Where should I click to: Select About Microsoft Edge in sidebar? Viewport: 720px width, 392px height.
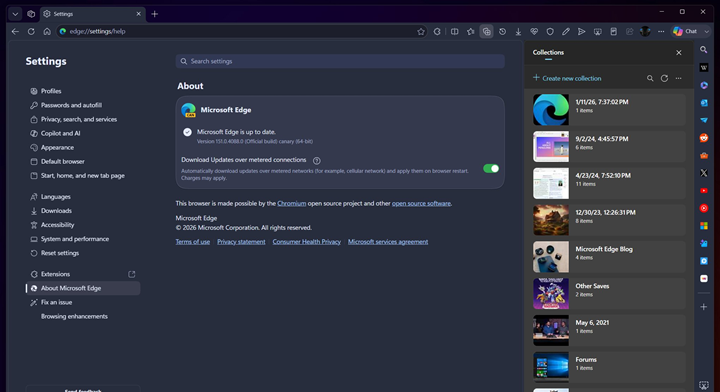83,288
